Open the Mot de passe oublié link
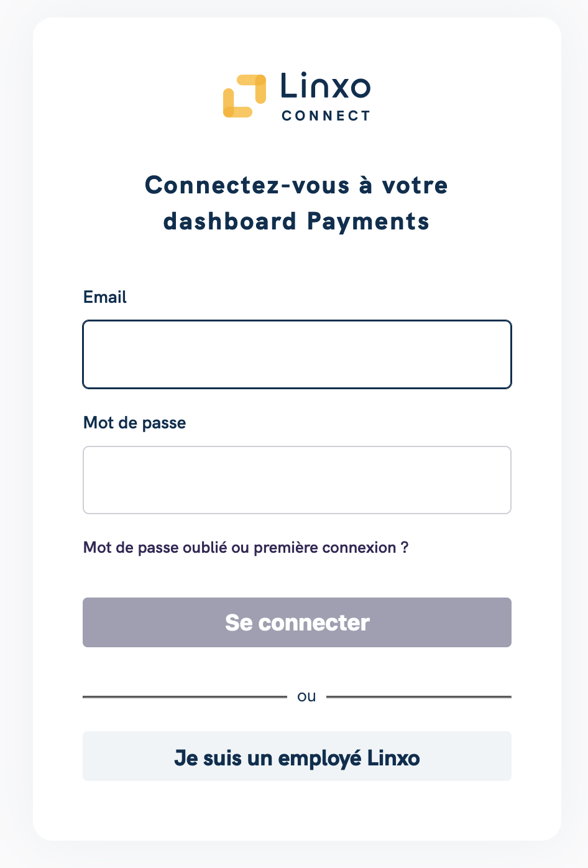588x868 pixels. (x=246, y=548)
